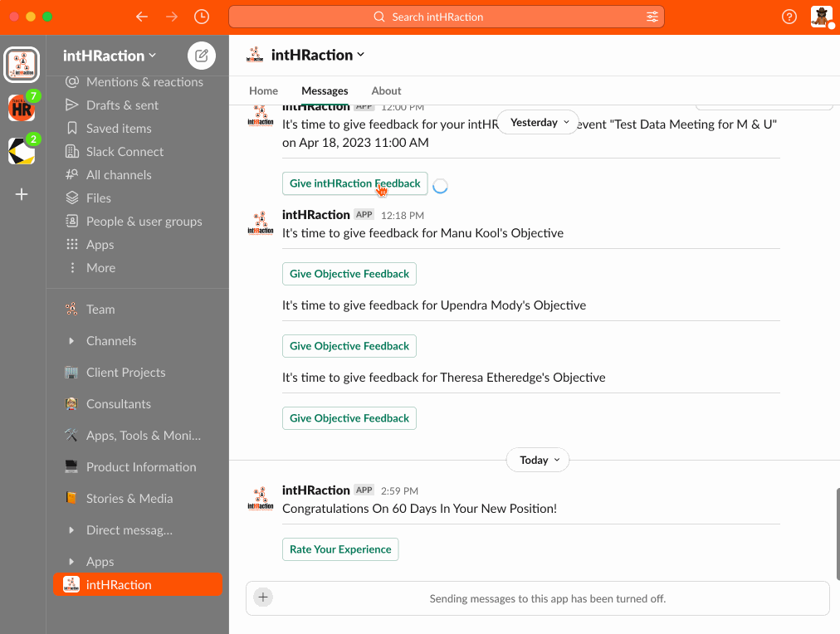Select intHRaction app in the sidebar

[138, 585]
